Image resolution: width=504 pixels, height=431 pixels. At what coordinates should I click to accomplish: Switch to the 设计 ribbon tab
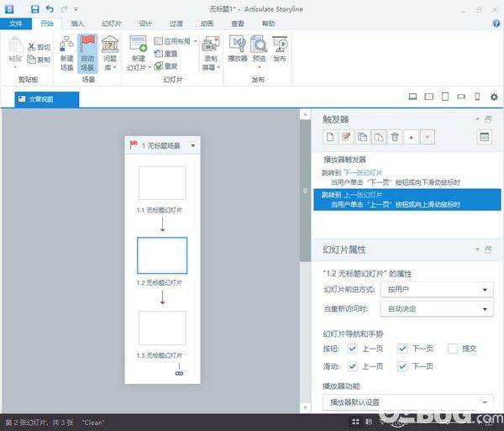pyautogui.click(x=145, y=24)
